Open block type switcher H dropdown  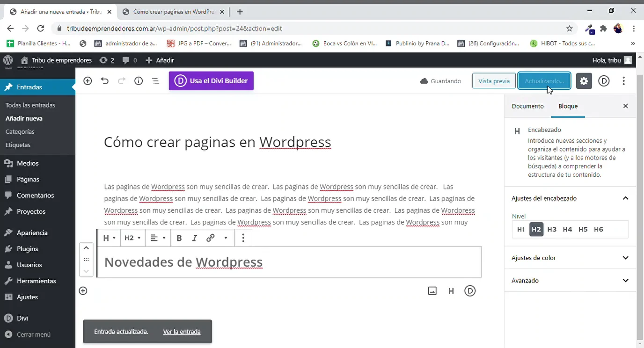coord(109,238)
